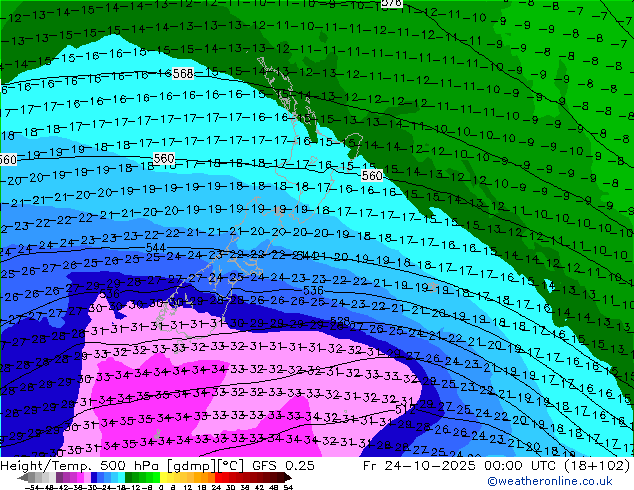
Task: Click the right dark-brown arrow end of the color scale
Action: pos(287,477)
